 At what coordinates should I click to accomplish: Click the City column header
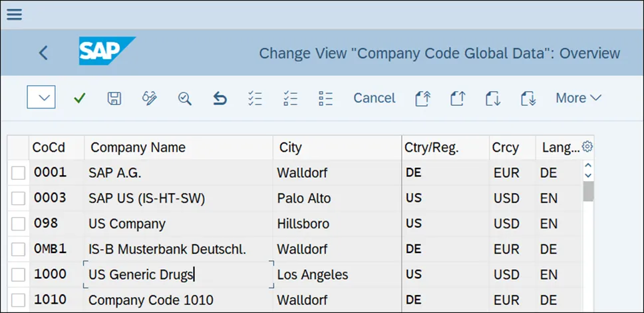[290, 147]
